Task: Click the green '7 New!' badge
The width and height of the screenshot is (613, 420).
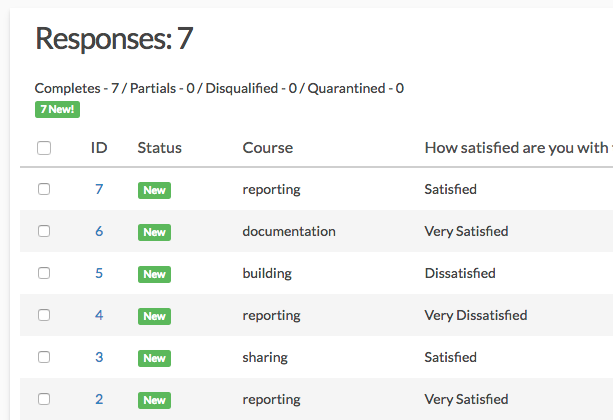Action: pos(57,109)
